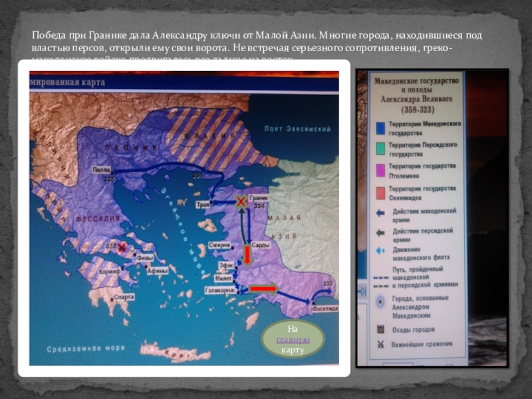Viewport: 532px width, 399px height.
Task: Click the 'Коринф' city label
Action: pyautogui.click(x=110, y=272)
